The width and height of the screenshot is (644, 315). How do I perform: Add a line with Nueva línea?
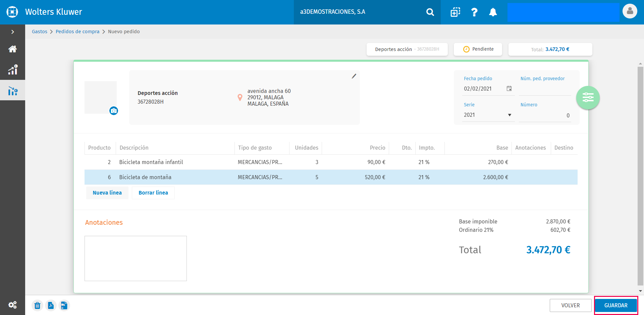(107, 193)
